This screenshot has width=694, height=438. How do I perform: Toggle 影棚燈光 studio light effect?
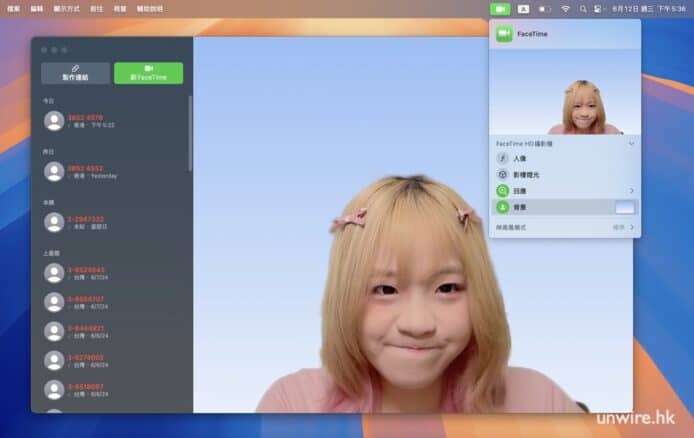click(x=503, y=174)
